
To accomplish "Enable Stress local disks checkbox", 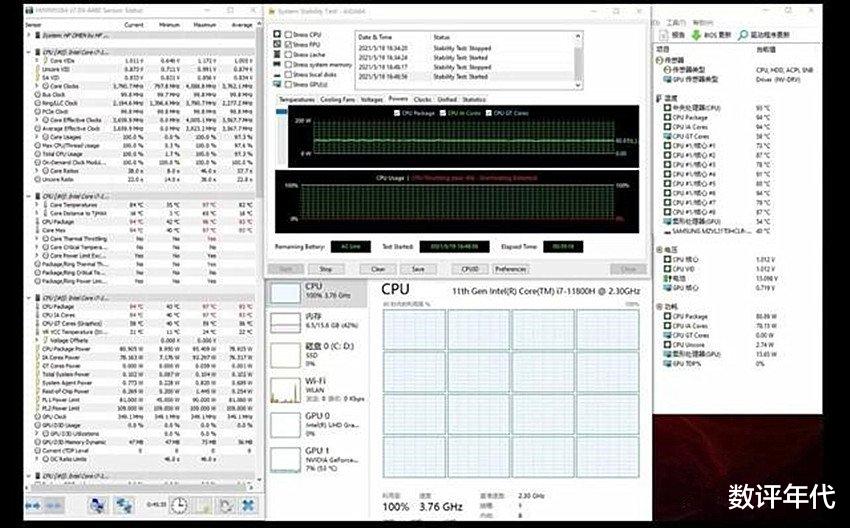I will [x=288, y=74].
